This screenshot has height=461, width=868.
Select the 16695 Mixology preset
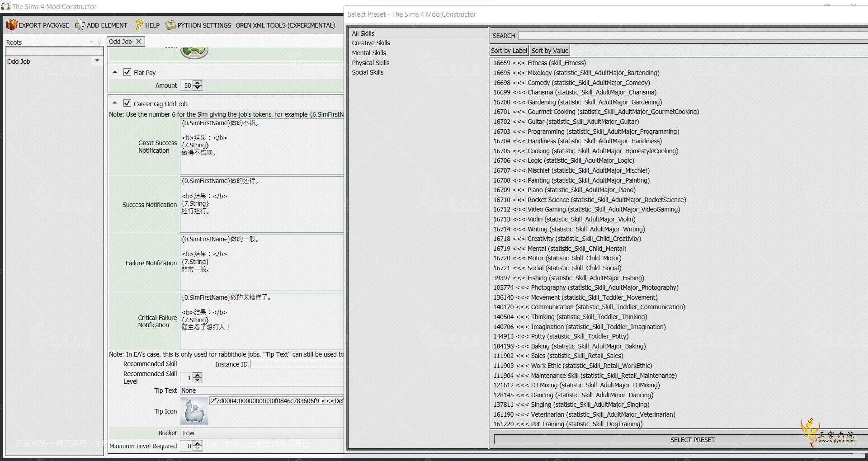pos(576,73)
